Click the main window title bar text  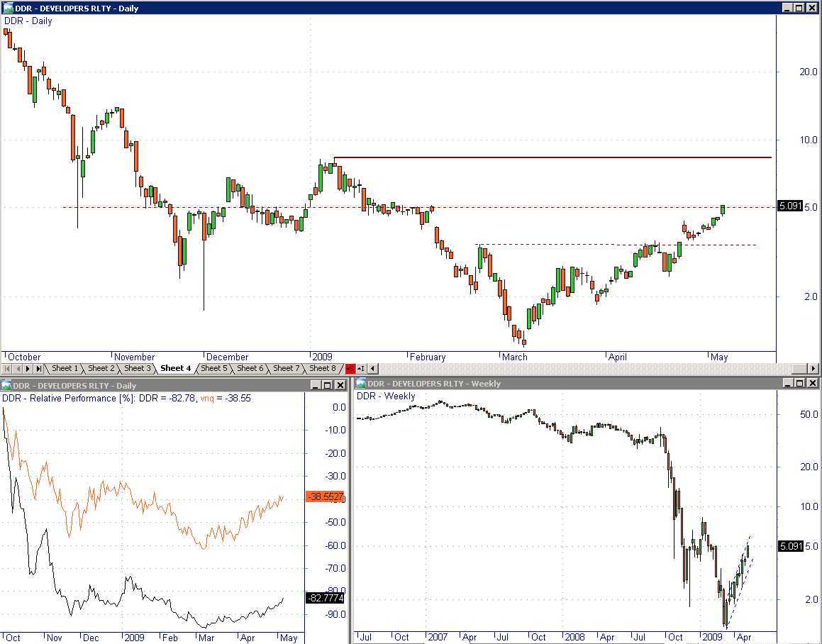[77, 9]
